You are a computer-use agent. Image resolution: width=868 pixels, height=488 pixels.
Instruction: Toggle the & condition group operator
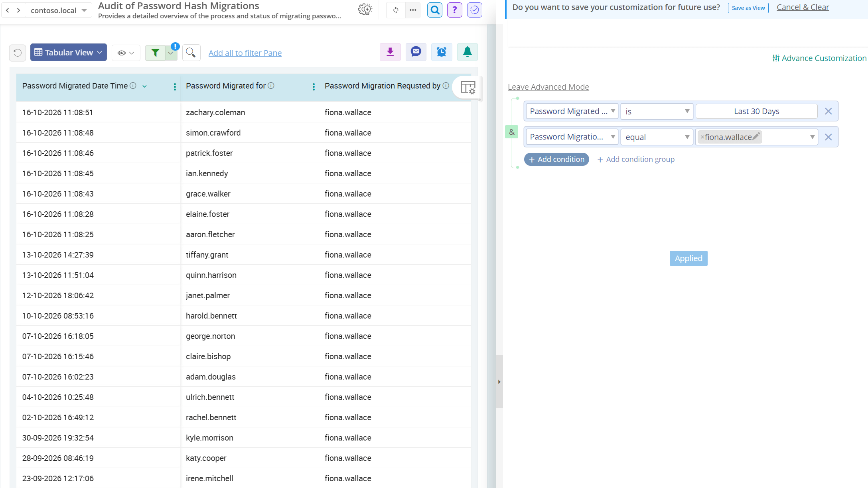coord(512,132)
